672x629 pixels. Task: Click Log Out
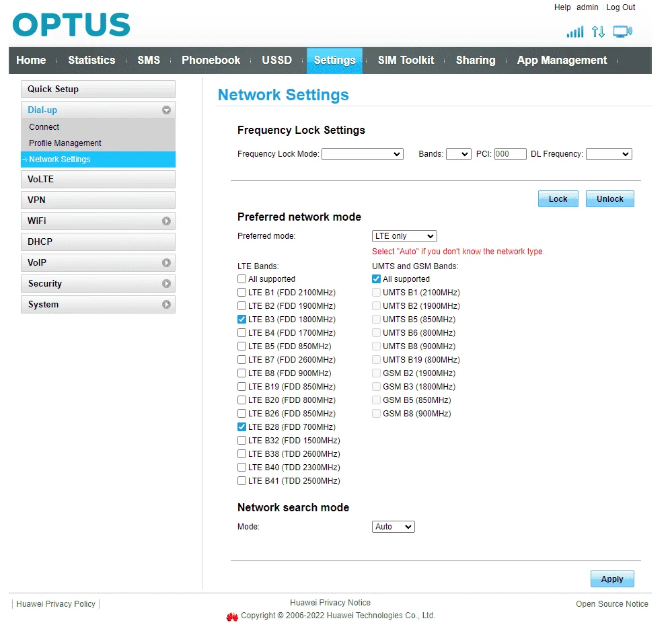[621, 7]
